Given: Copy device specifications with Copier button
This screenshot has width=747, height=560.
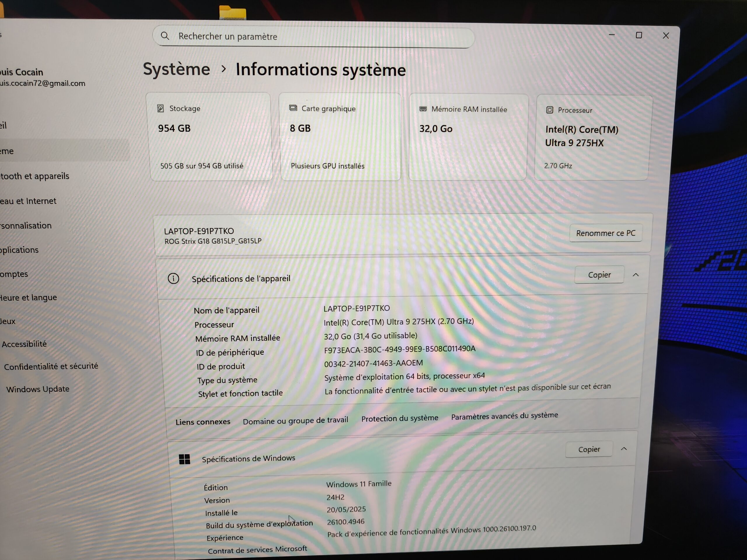Looking at the screenshot, I should point(599,275).
